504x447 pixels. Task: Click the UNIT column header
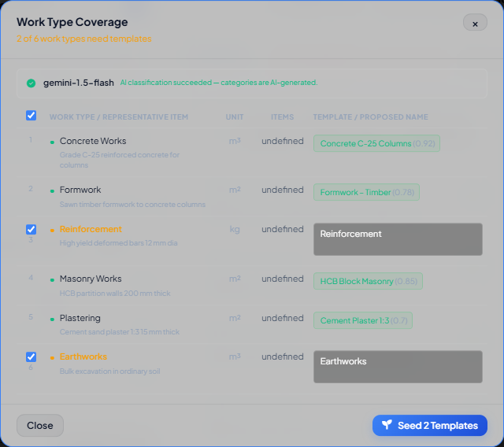[235, 117]
